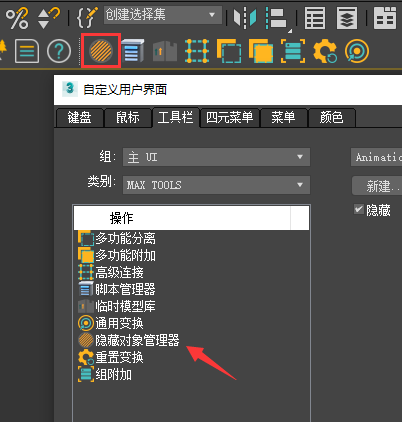Expand the 组 主 UI dropdown

pyautogui.click(x=216, y=157)
